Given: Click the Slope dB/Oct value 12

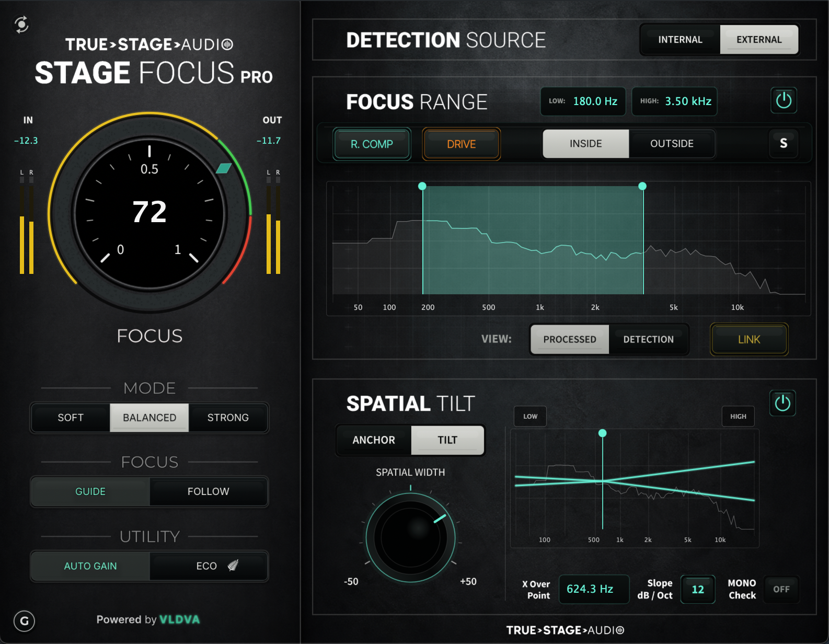Looking at the screenshot, I should click(698, 589).
